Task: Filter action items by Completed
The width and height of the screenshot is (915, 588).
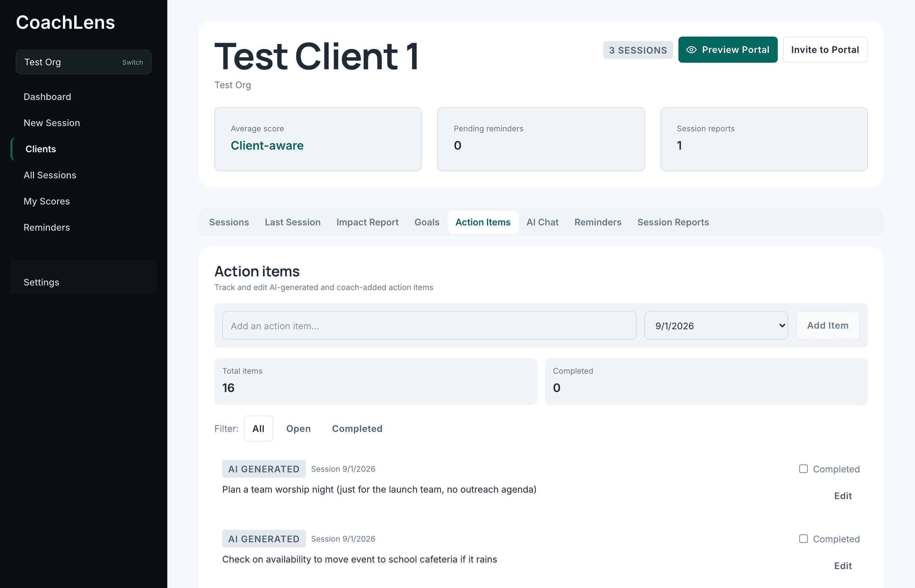Action: click(357, 428)
